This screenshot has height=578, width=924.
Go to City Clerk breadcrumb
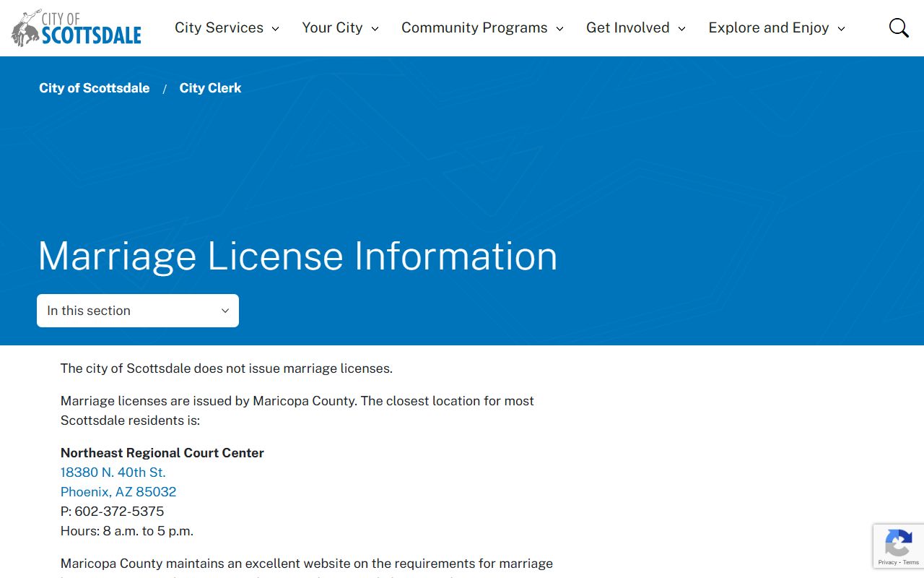[x=210, y=88]
